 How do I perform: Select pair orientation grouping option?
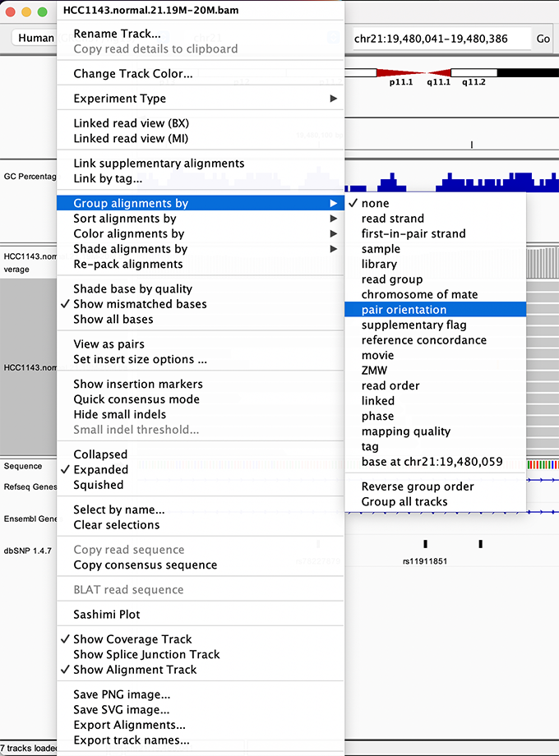tap(404, 310)
